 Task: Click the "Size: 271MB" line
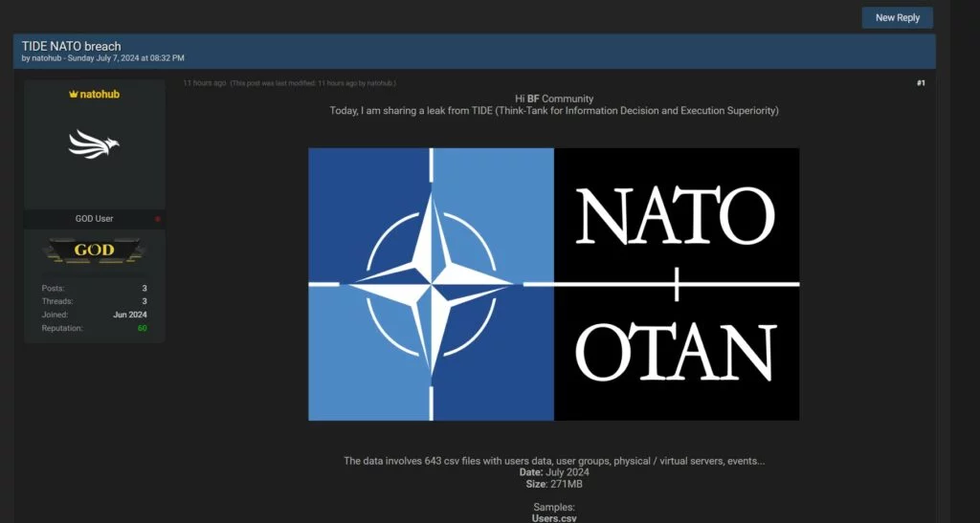tap(554, 485)
